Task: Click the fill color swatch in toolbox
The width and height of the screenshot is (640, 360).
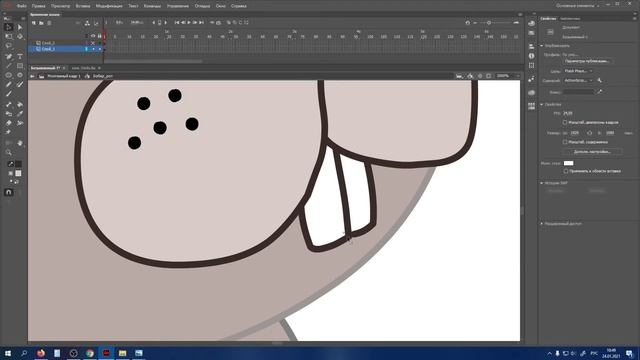Action: (18, 173)
